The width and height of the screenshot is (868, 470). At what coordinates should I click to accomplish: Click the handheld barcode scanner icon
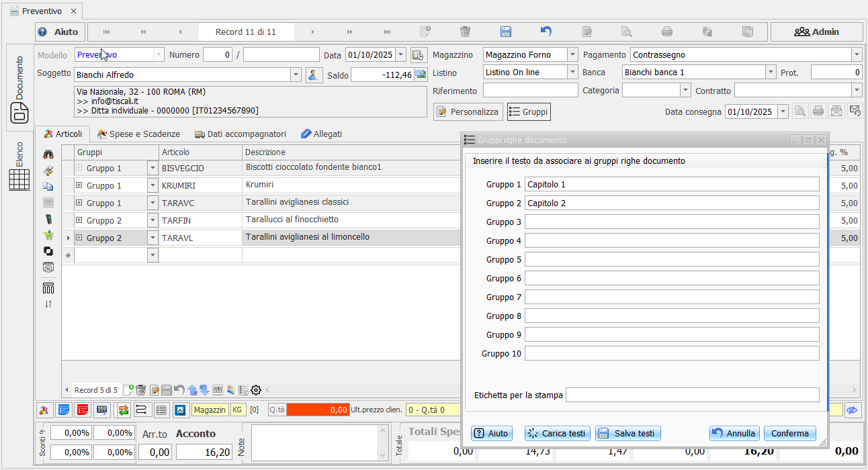pyautogui.click(x=48, y=220)
